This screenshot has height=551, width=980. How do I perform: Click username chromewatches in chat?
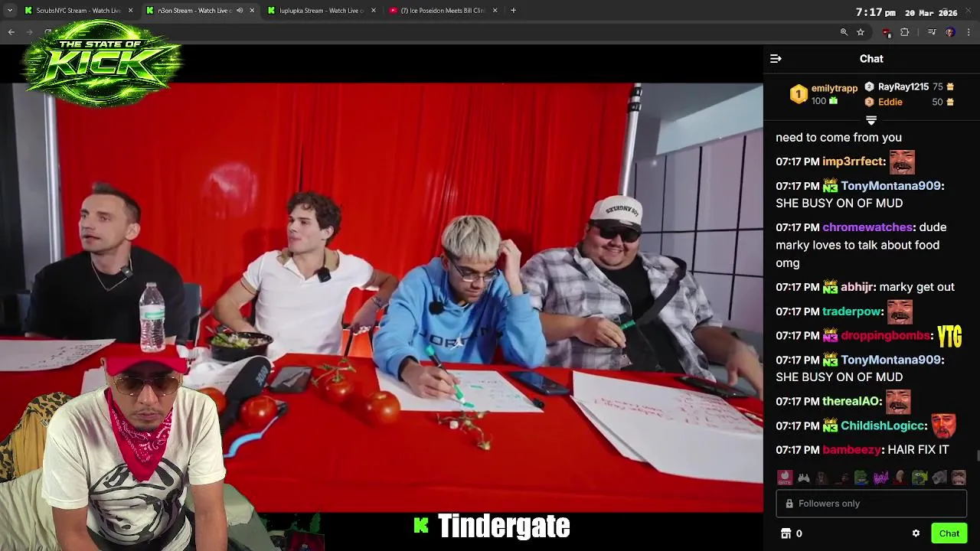[867, 227]
